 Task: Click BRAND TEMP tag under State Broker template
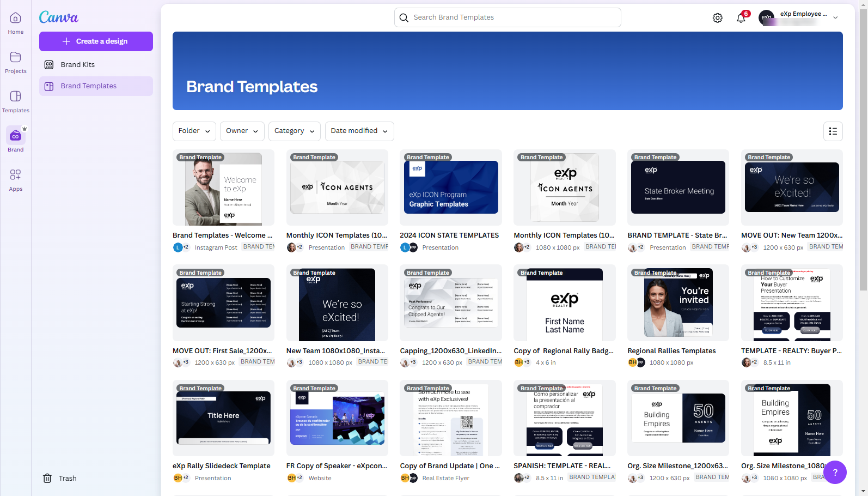(710, 247)
